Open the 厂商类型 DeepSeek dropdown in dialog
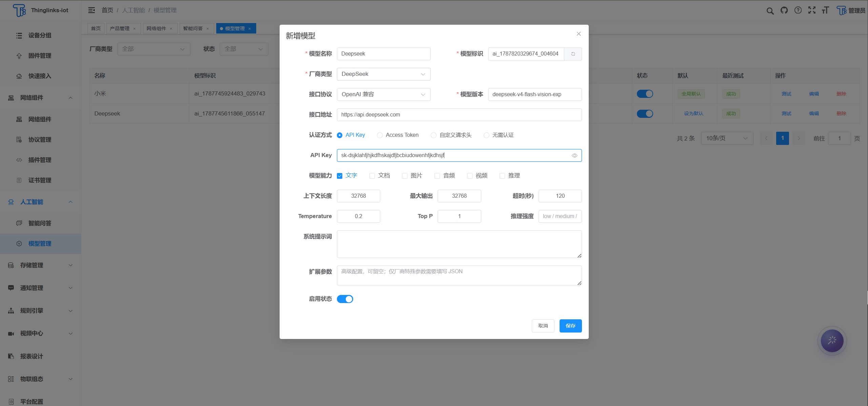Image resolution: width=868 pixels, height=406 pixels. (x=384, y=74)
